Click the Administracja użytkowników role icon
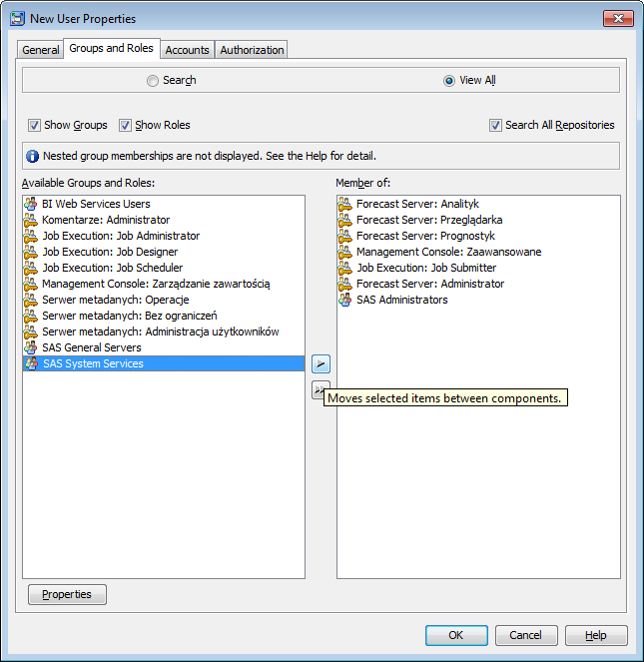 pos(30,332)
